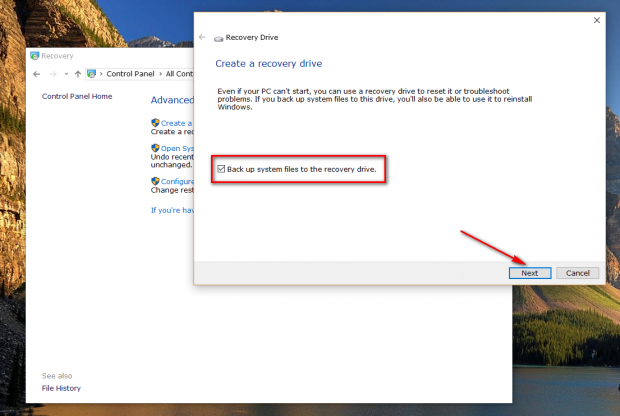Image resolution: width=620 pixels, height=416 pixels.
Task: Open Control Panel Home link
Action: coord(77,96)
